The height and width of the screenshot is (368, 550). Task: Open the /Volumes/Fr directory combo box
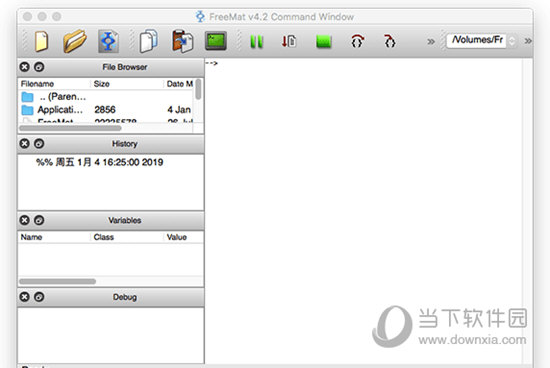click(x=482, y=40)
